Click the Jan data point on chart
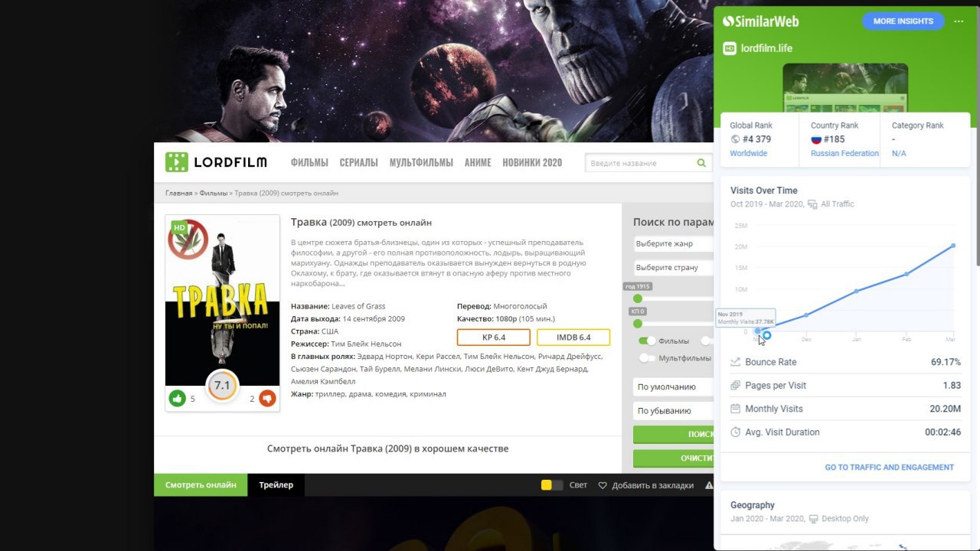980x551 pixels. click(857, 291)
